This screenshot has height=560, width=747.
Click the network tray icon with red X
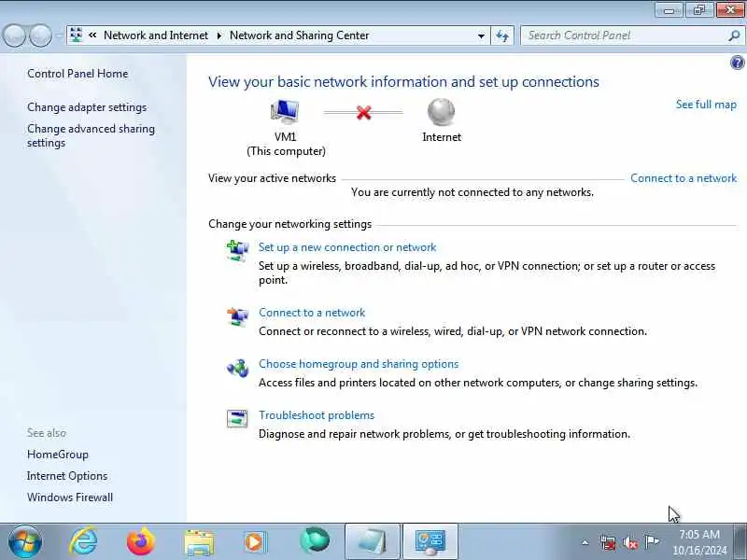click(x=608, y=542)
